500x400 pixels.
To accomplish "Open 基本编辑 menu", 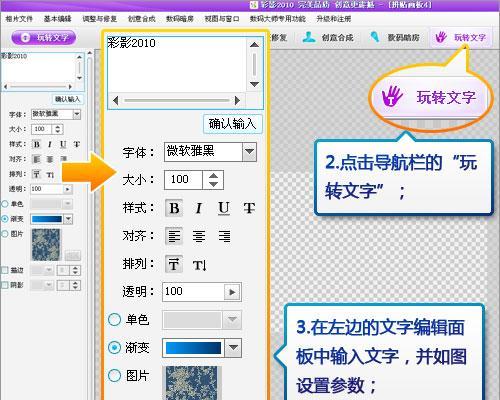I will point(57,19).
